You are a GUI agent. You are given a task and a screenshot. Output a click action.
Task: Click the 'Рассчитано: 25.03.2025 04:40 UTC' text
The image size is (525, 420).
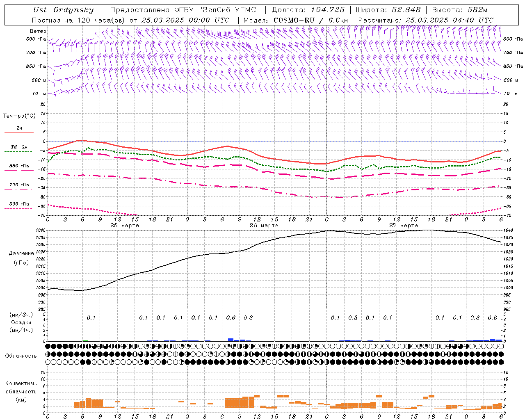[426, 20]
